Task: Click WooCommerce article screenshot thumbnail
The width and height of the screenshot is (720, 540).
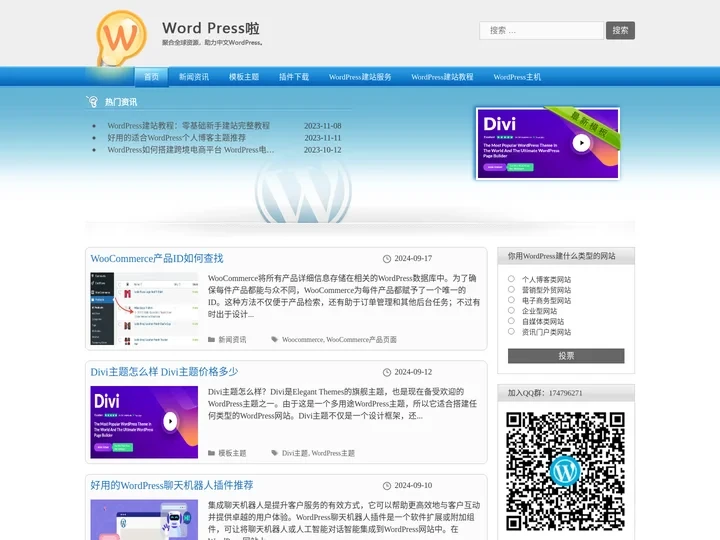Action: point(144,309)
